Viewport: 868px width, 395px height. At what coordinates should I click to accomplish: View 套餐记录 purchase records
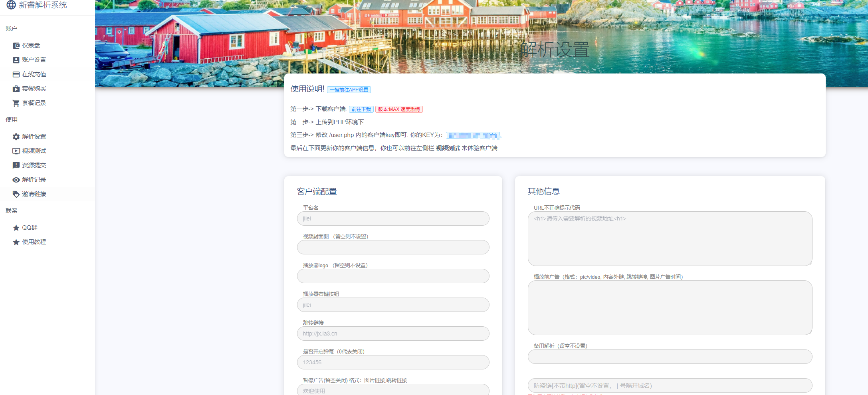pyautogui.click(x=34, y=103)
